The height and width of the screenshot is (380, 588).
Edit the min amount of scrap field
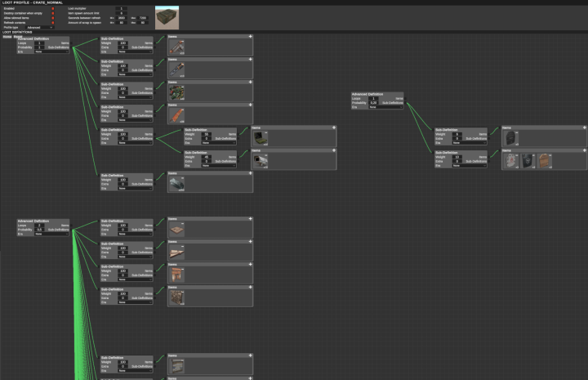122,23
